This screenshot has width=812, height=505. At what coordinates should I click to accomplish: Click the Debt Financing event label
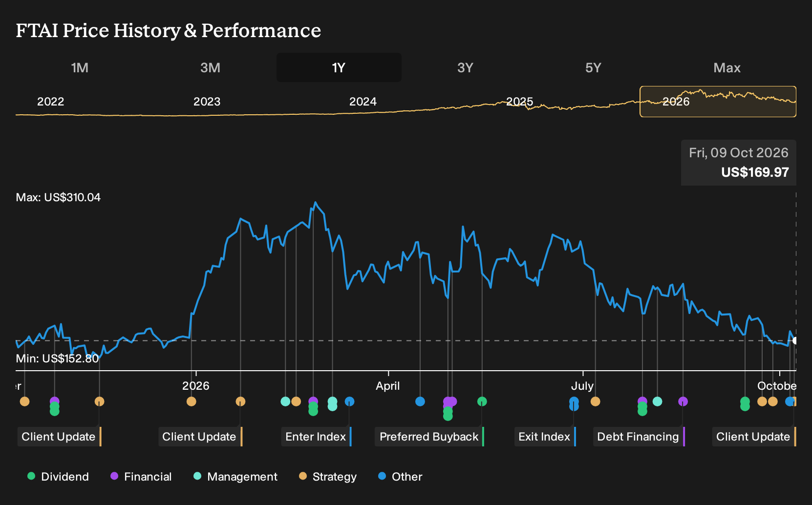(639, 437)
